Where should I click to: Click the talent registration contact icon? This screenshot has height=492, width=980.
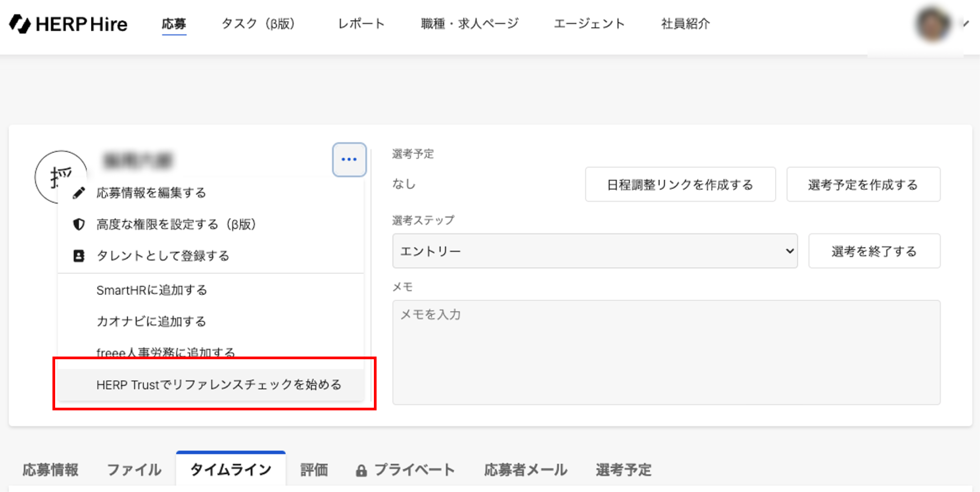[x=79, y=256]
